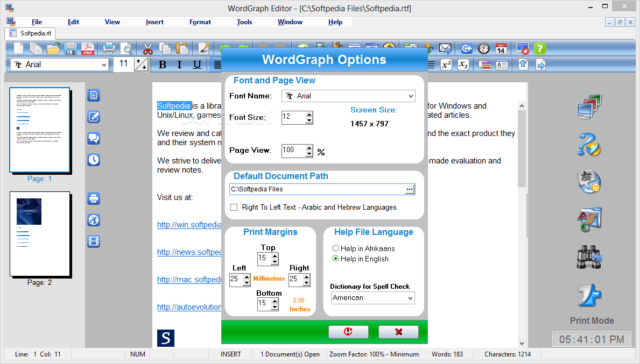Click the right arrow page icon
640x364 pixels.
(x=540, y=65)
